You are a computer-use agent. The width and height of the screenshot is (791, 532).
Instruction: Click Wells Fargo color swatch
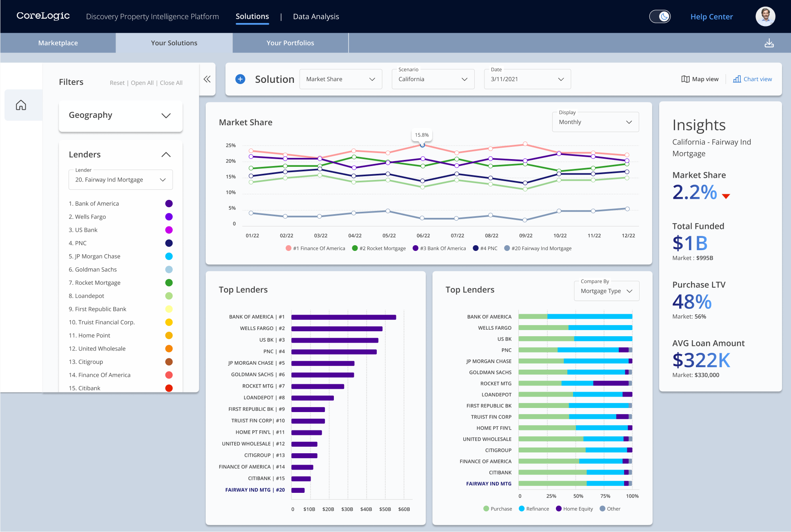click(169, 217)
